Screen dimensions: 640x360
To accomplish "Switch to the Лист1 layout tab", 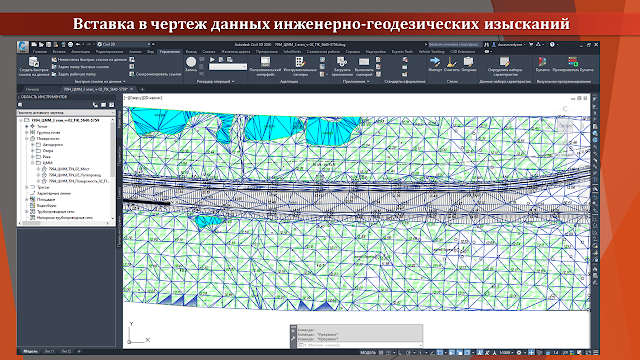I will click(x=49, y=351).
